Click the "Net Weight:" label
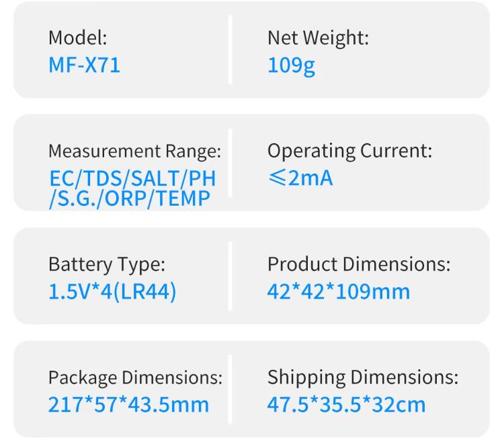 (x=318, y=38)
